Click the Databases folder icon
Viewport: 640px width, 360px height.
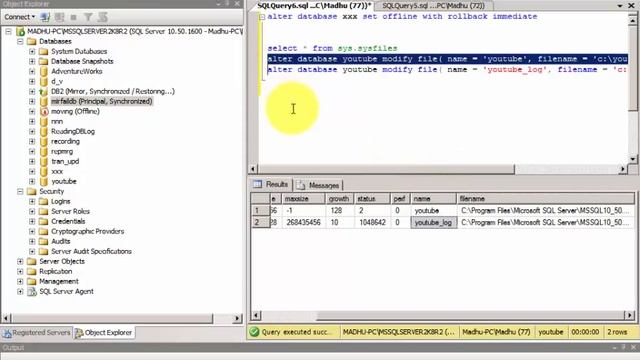click(x=31, y=41)
